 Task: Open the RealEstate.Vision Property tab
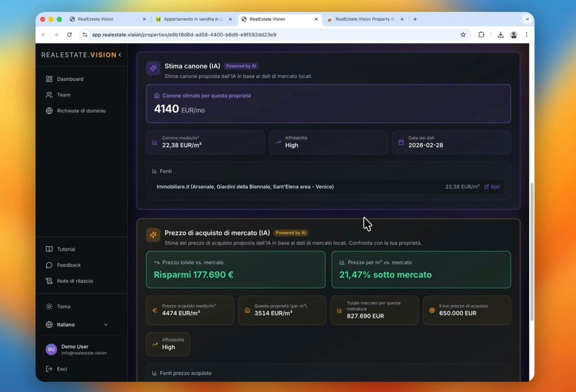362,19
